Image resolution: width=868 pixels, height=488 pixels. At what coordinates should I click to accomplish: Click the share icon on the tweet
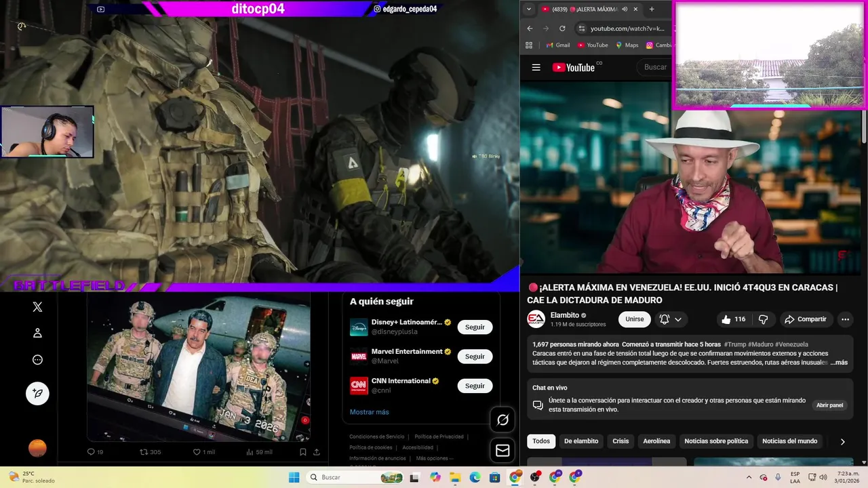point(316,452)
